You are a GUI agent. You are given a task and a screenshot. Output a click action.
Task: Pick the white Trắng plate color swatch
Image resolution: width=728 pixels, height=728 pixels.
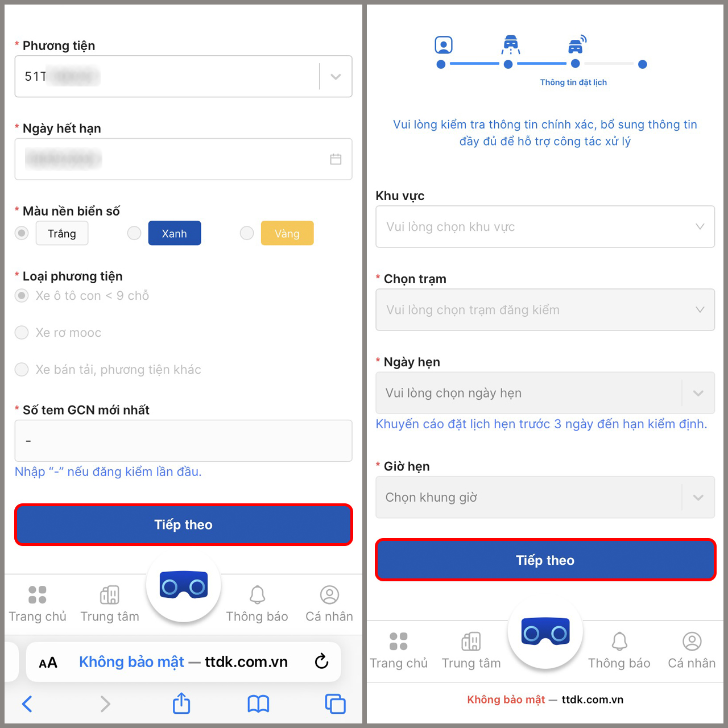coord(62,233)
